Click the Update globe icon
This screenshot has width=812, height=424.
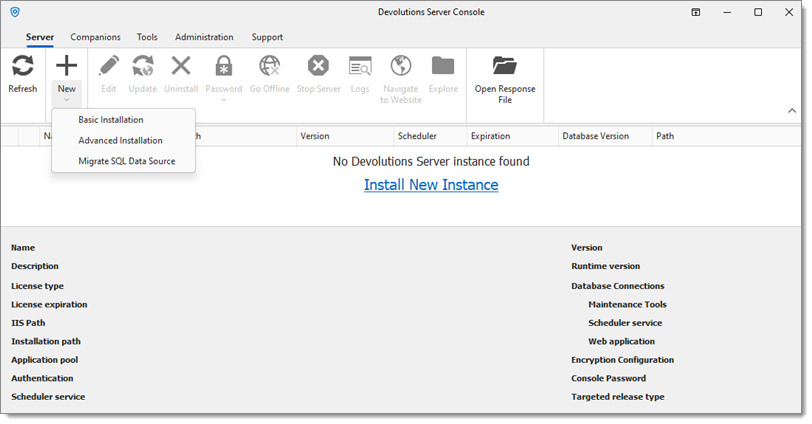coord(143,66)
